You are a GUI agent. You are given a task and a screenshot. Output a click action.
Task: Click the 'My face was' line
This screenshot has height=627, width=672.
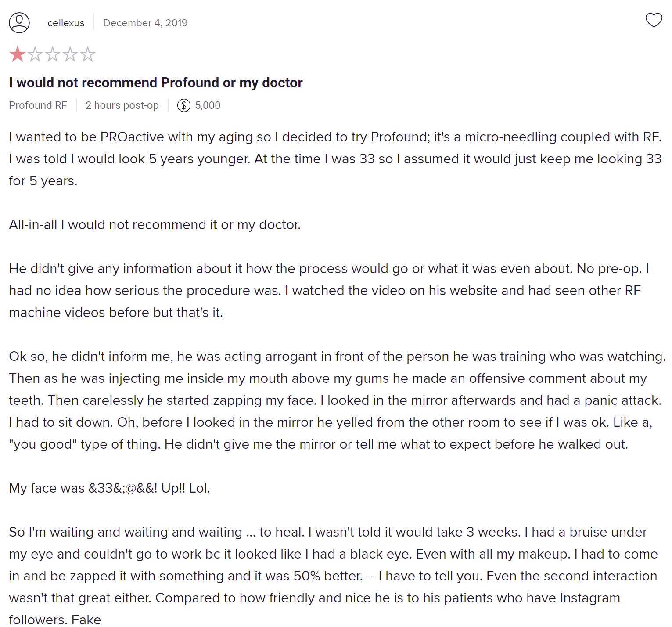coord(110,488)
